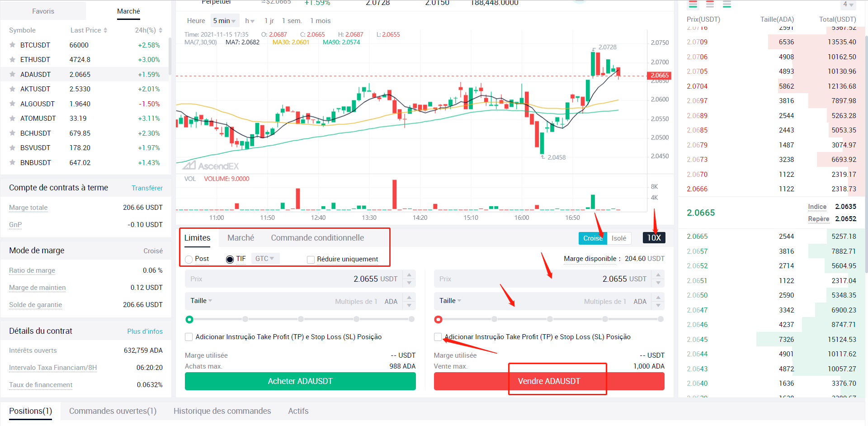
Task: Sort market list by Last Price
Action: 89,30
